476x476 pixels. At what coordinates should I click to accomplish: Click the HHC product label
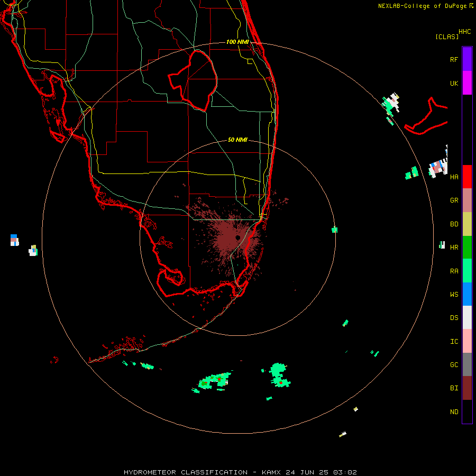[x=464, y=32]
